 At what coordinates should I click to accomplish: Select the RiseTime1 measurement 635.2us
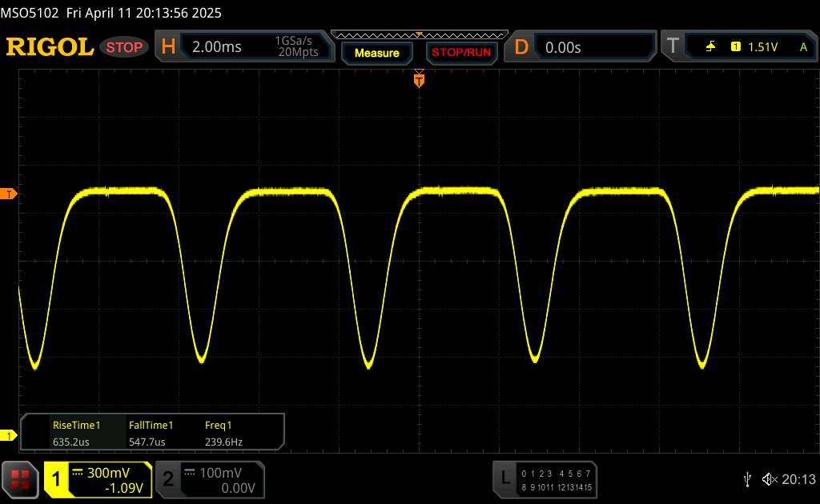click(x=76, y=433)
